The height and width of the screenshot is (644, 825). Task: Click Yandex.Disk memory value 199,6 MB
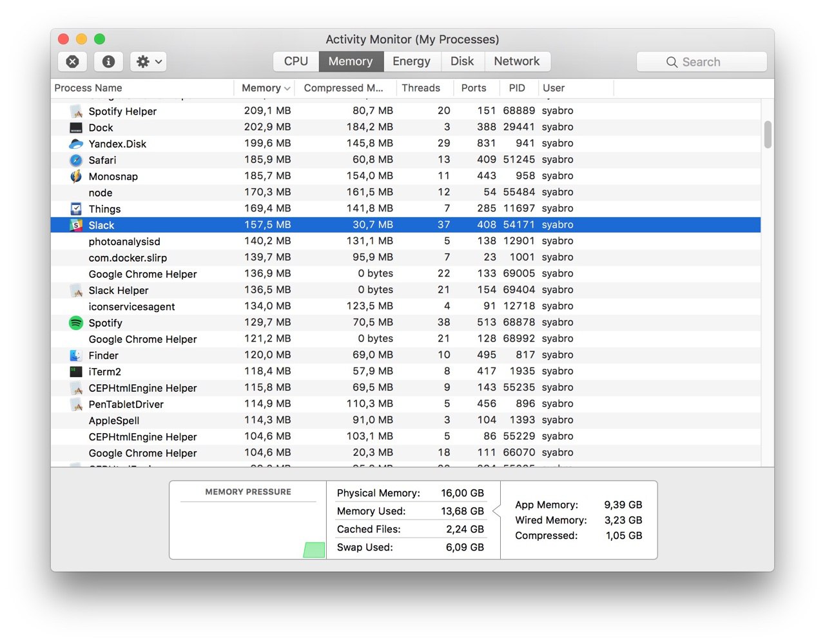(x=267, y=143)
